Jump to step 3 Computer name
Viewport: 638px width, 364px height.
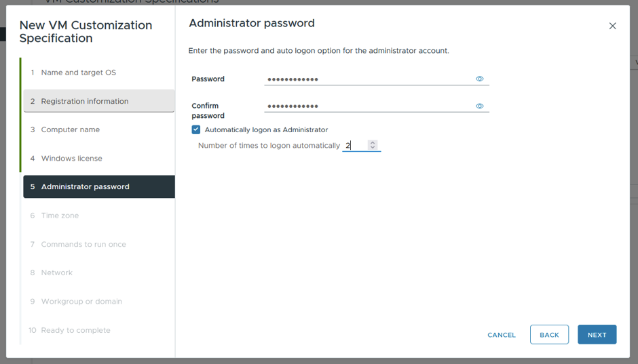click(x=99, y=129)
